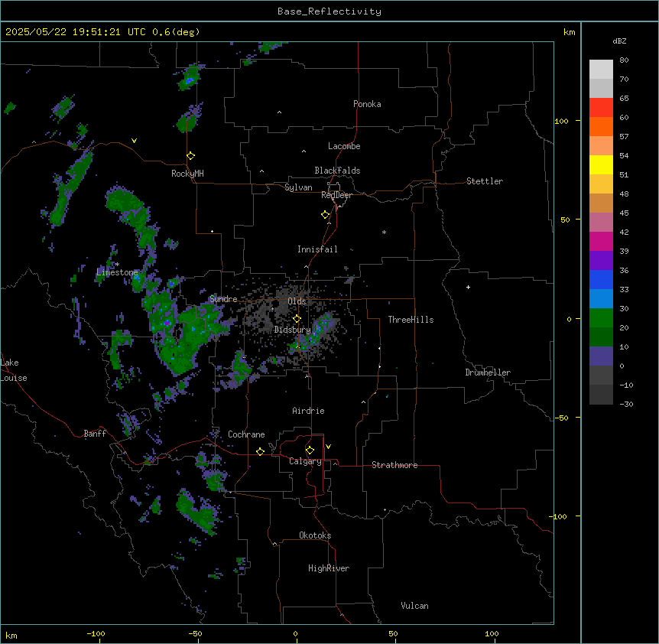The width and height of the screenshot is (659, 644).
Task: Select the light gray 70-80 dBZ swatch
Action: (601, 70)
